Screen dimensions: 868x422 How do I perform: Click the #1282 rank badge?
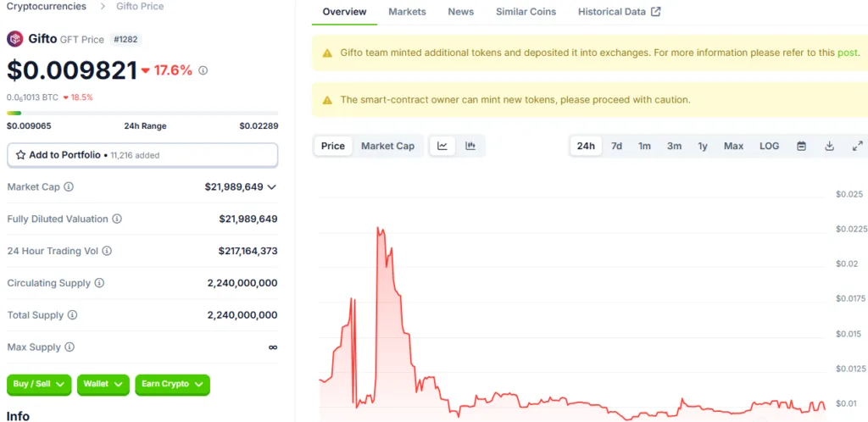(125, 39)
